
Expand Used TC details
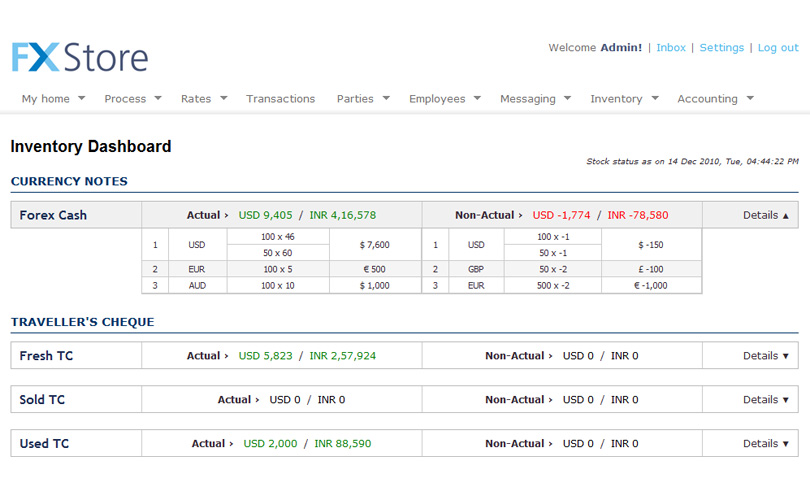(765, 444)
